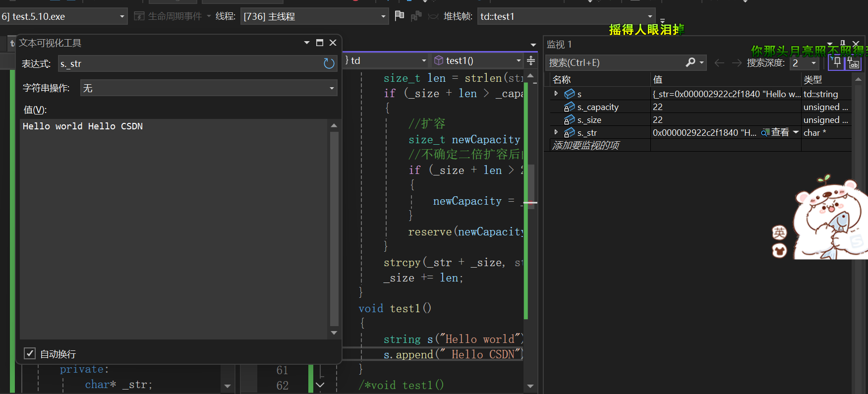Open the text visualizer window options arrow

[307, 43]
